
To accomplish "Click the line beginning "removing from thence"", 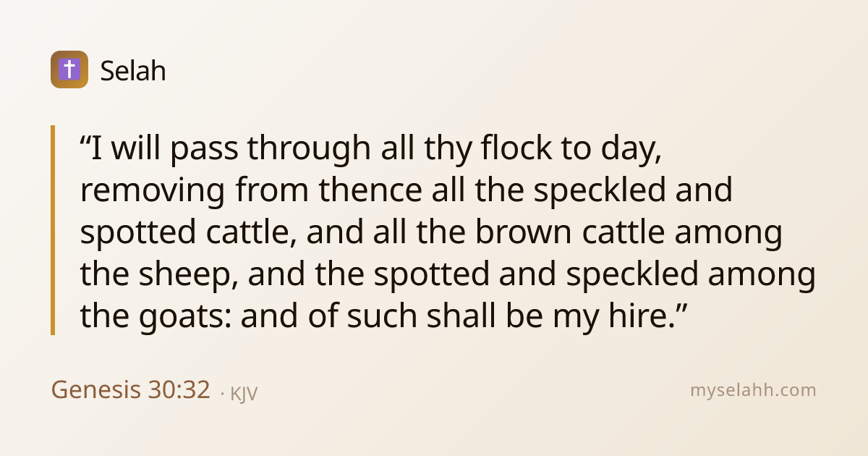I will tap(406, 191).
